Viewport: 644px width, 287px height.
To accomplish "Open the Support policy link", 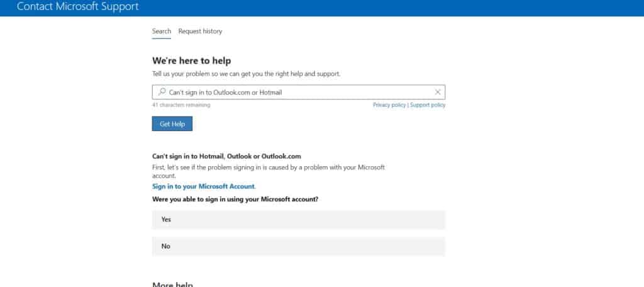I will (x=428, y=105).
